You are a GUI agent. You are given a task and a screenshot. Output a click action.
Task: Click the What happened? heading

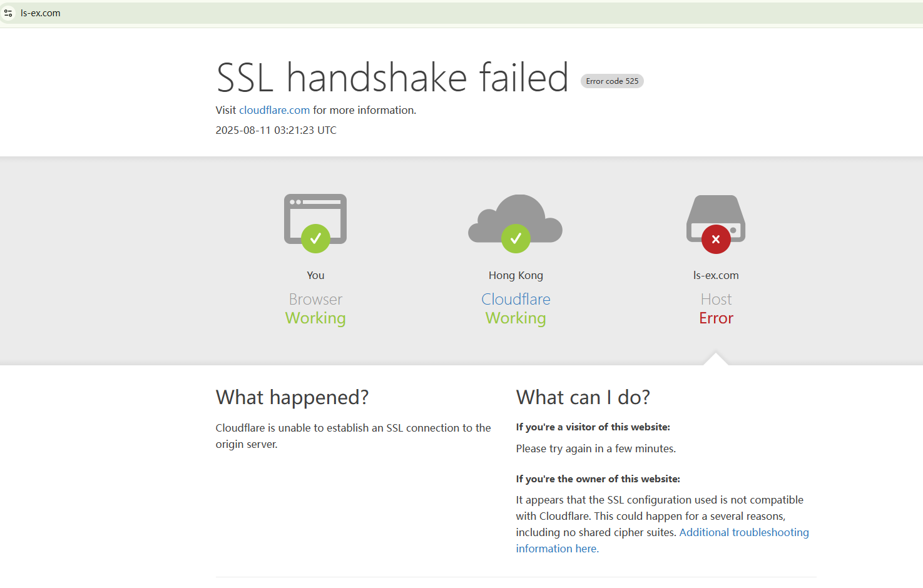[292, 397]
